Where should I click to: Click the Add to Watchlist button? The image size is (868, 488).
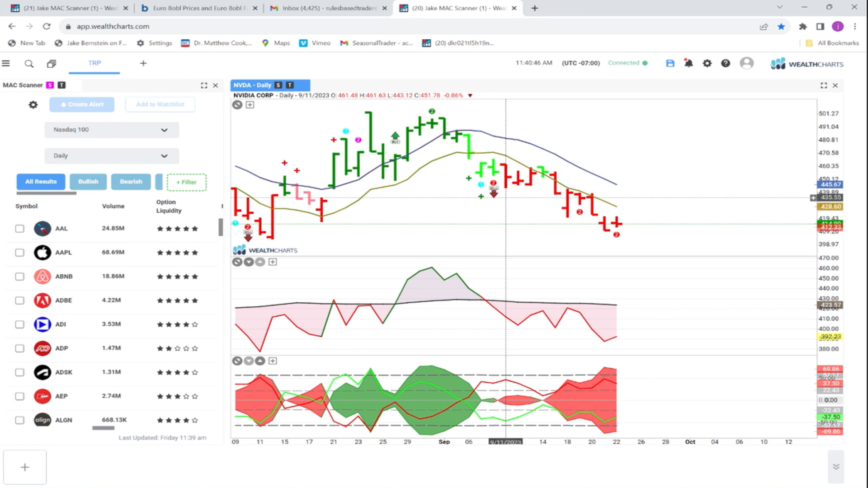tap(160, 104)
